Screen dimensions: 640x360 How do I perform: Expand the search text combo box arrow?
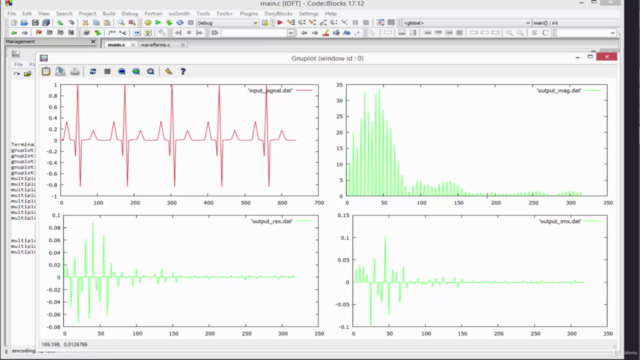[291, 33]
